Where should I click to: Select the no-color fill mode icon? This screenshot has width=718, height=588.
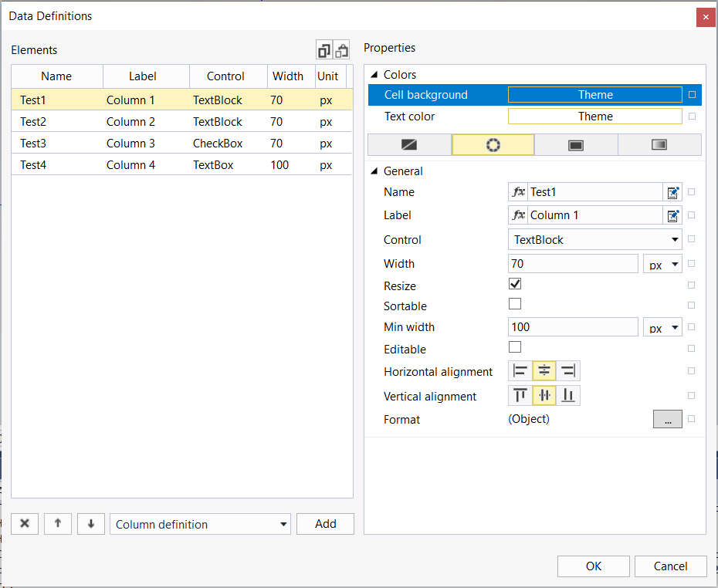click(409, 145)
